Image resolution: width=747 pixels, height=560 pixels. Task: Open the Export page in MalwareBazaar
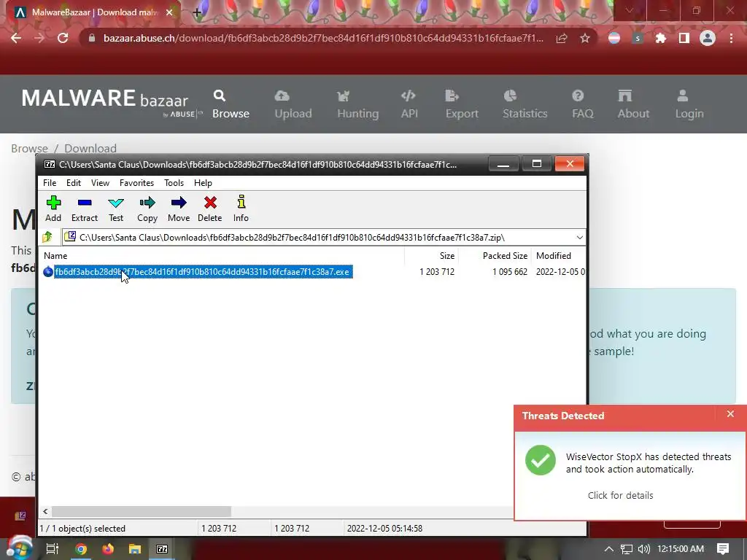point(462,104)
